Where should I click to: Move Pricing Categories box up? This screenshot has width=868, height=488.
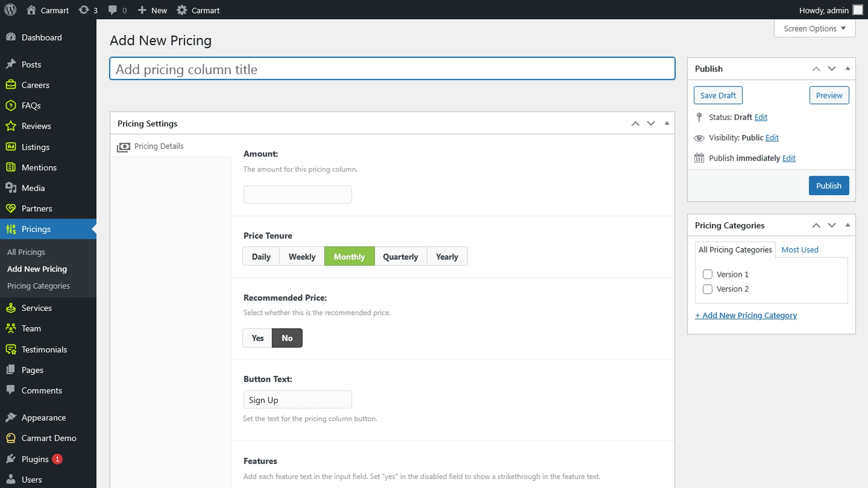tap(816, 225)
